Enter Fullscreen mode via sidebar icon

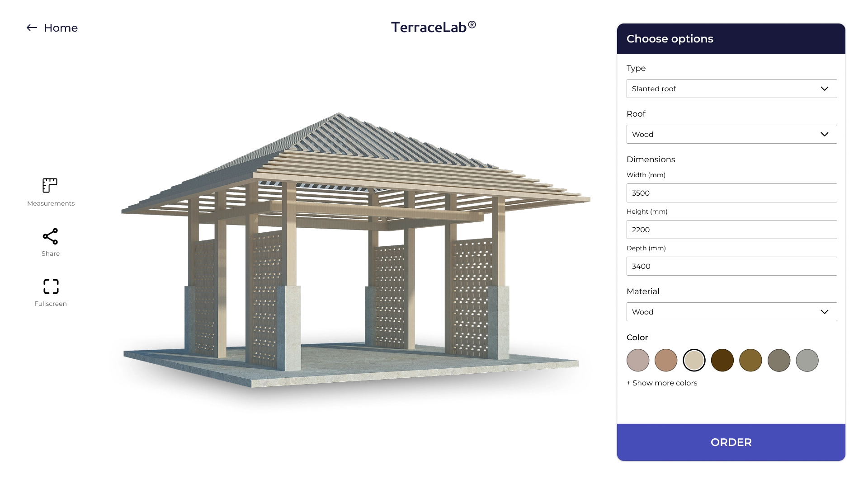(50, 286)
